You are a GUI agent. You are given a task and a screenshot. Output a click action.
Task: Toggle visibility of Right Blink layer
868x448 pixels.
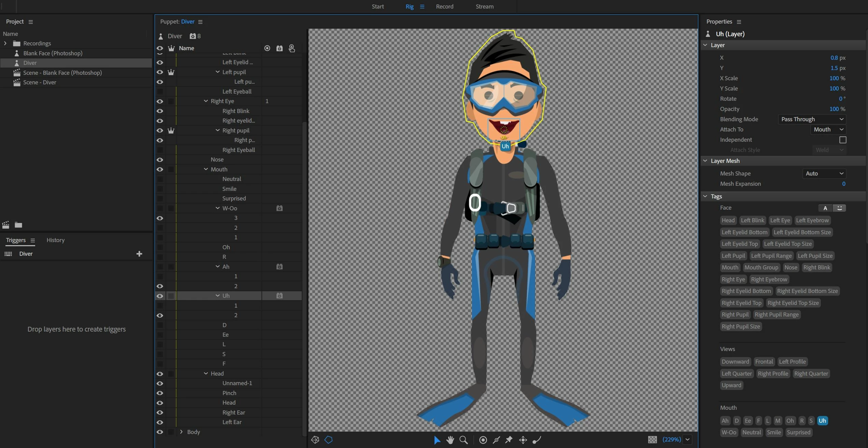point(160,111)
